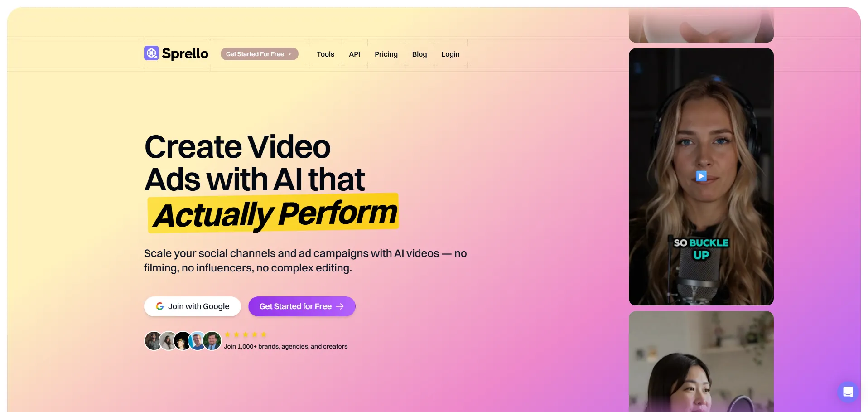The image size is (868, 412).
Task: Open the Blog link
Action: tap(420, 54)
